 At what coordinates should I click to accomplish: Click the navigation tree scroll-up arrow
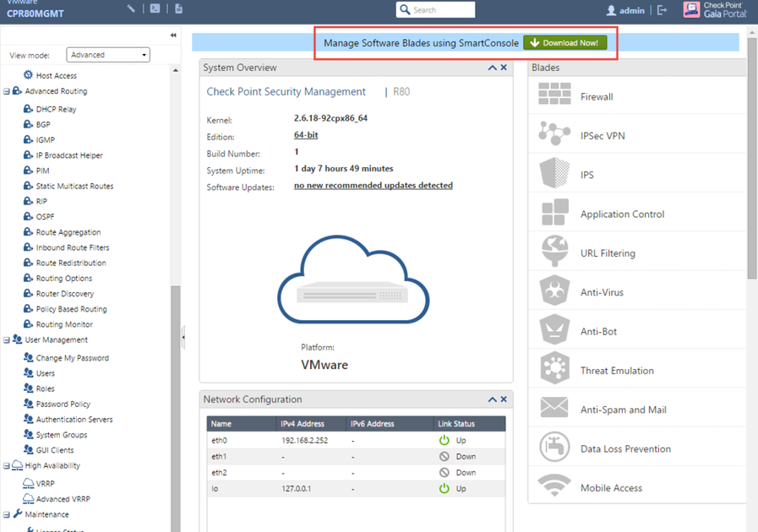point(176,71)
